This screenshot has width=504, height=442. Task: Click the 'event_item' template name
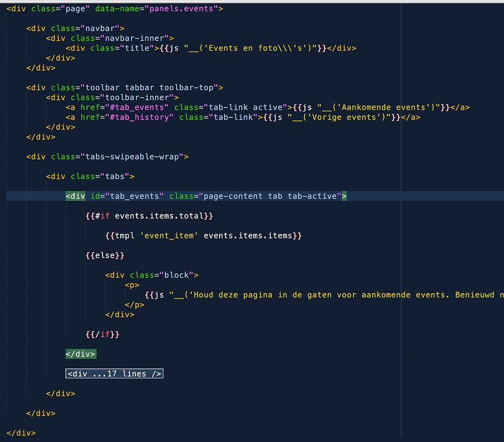[169, 236]
